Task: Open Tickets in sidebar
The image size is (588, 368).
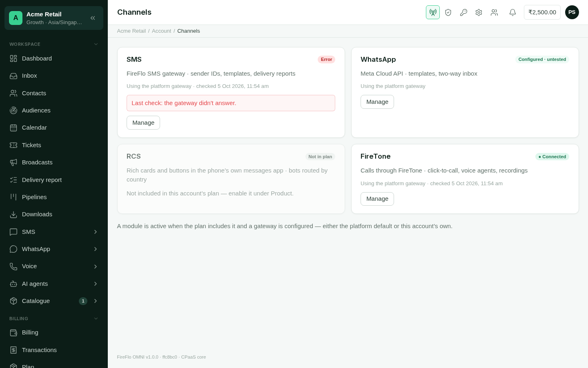Action: (54, 145)
